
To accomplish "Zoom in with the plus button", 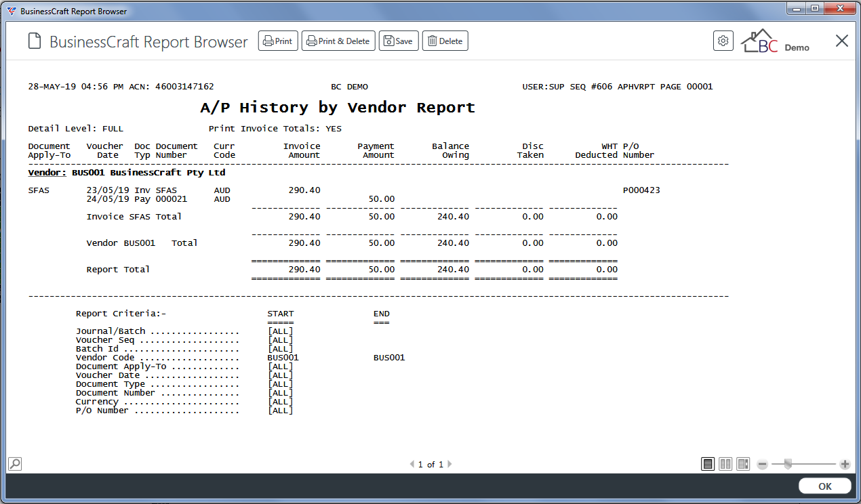I will tap(845, 465).
